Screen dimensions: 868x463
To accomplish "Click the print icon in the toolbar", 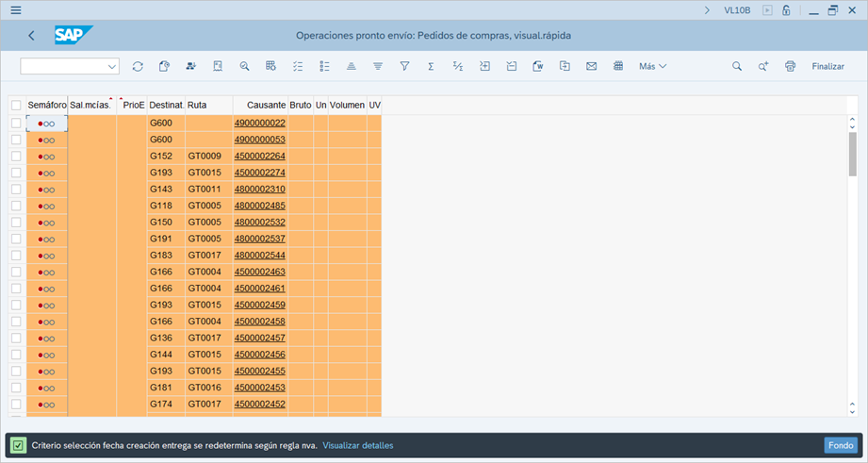I will (x=790, y=67).
